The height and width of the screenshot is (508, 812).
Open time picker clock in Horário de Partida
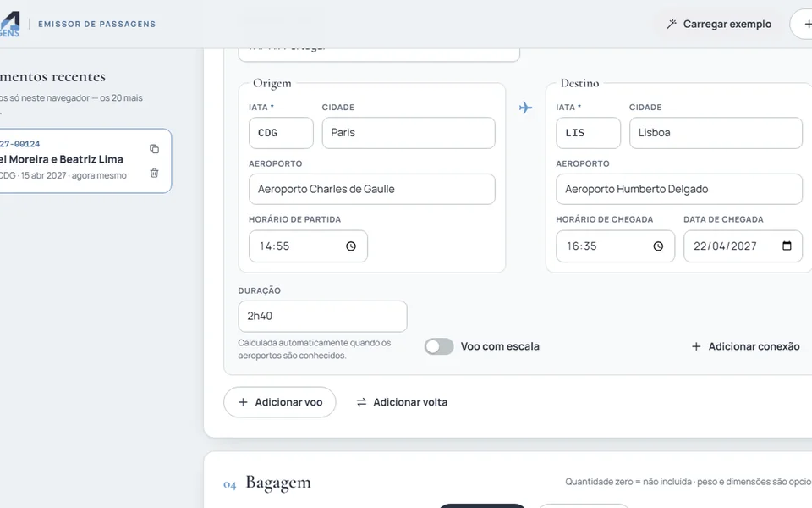pyautogui.click(x=351, y=246)
